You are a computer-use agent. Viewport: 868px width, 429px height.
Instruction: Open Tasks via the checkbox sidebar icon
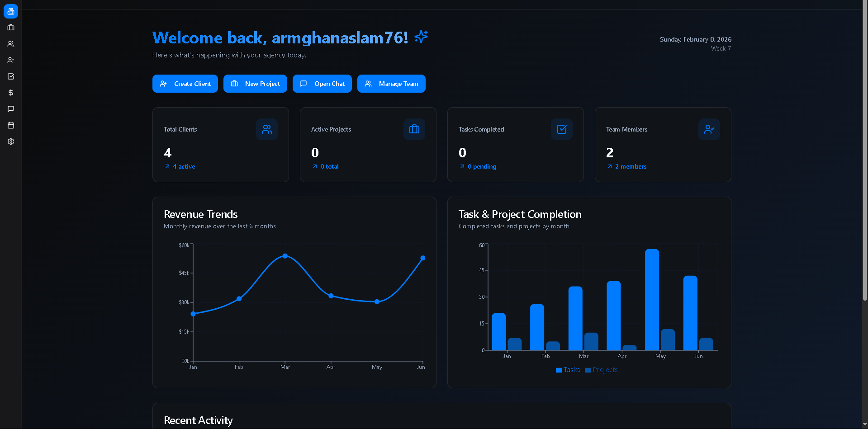[x=10, y=76]
